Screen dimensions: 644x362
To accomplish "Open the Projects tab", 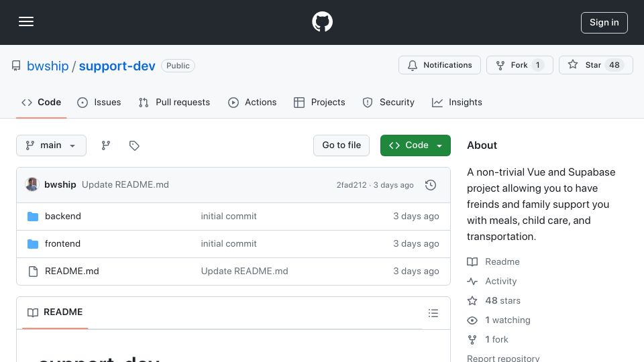I will [x=319, y=102].
